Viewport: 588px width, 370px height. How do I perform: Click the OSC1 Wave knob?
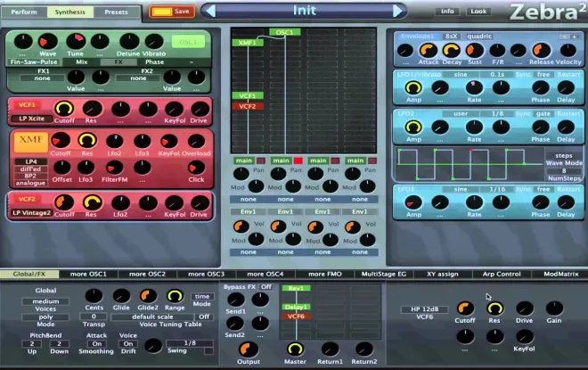click(48, 41)
